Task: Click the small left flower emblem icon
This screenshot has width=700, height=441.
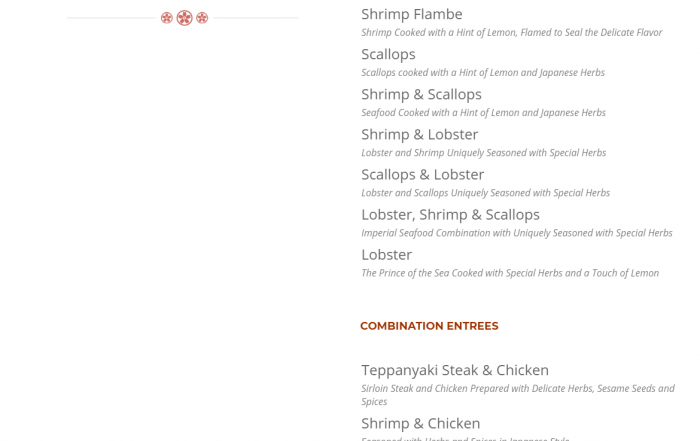Action: (167, 18)
